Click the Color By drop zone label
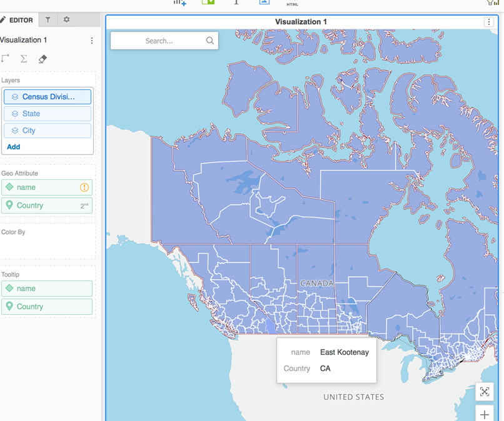 (13, 232)
